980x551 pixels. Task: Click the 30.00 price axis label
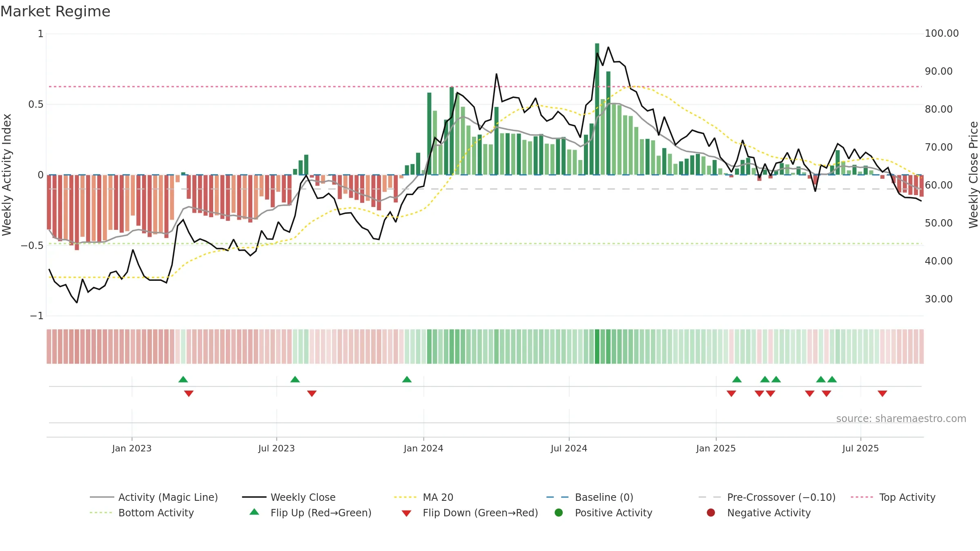tap(939, 299)
